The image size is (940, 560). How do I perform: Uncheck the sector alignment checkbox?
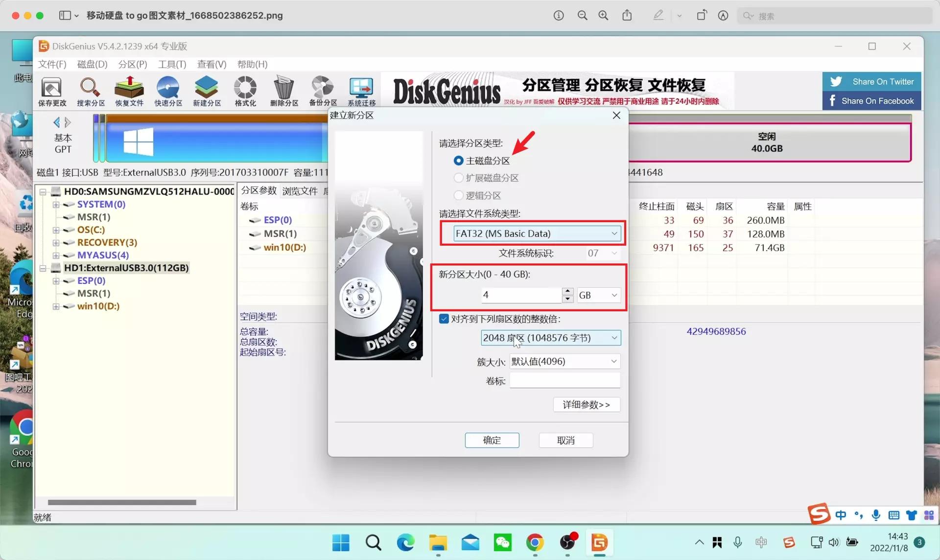pos(444,319)
